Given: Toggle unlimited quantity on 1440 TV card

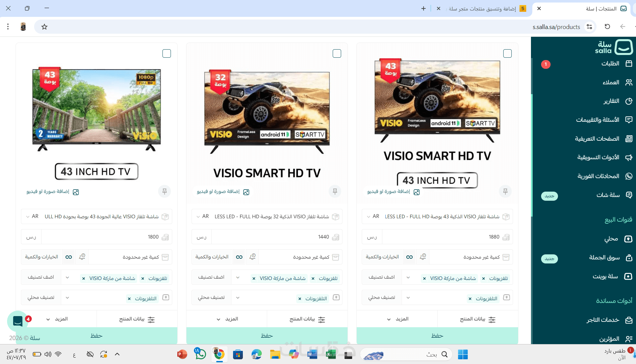Looking at the screenshot, I should pos(239,257).
